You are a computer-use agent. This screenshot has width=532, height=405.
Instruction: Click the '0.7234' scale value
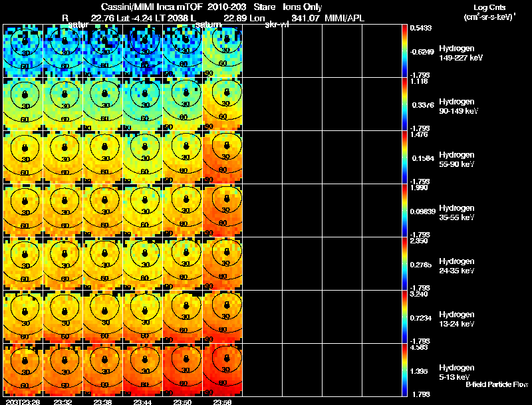click(421, 318)
